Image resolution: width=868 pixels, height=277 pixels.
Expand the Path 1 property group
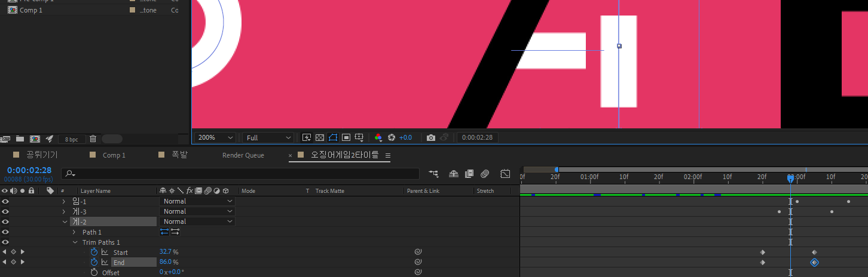(74, 232)
